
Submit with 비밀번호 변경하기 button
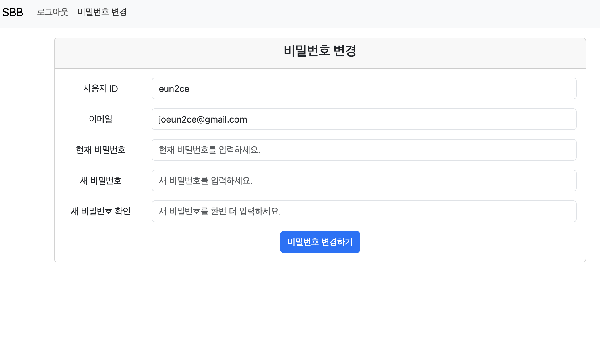tap(320, 242)
